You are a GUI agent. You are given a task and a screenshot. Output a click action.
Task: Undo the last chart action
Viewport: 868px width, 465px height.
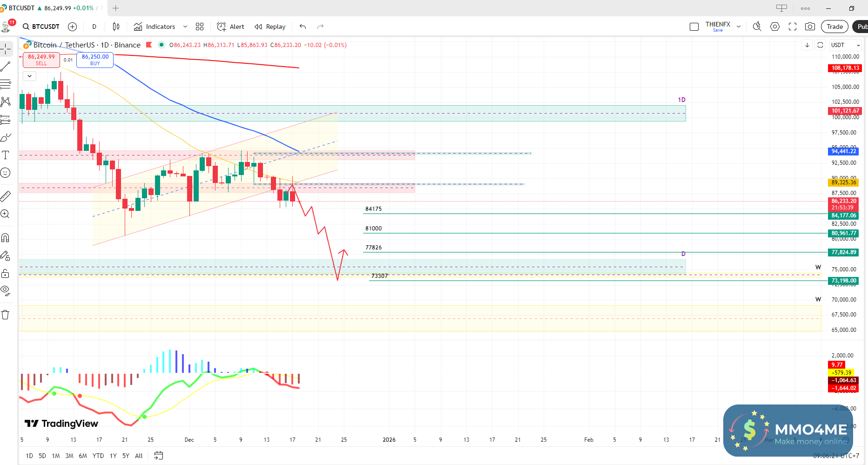pos(303,27)
